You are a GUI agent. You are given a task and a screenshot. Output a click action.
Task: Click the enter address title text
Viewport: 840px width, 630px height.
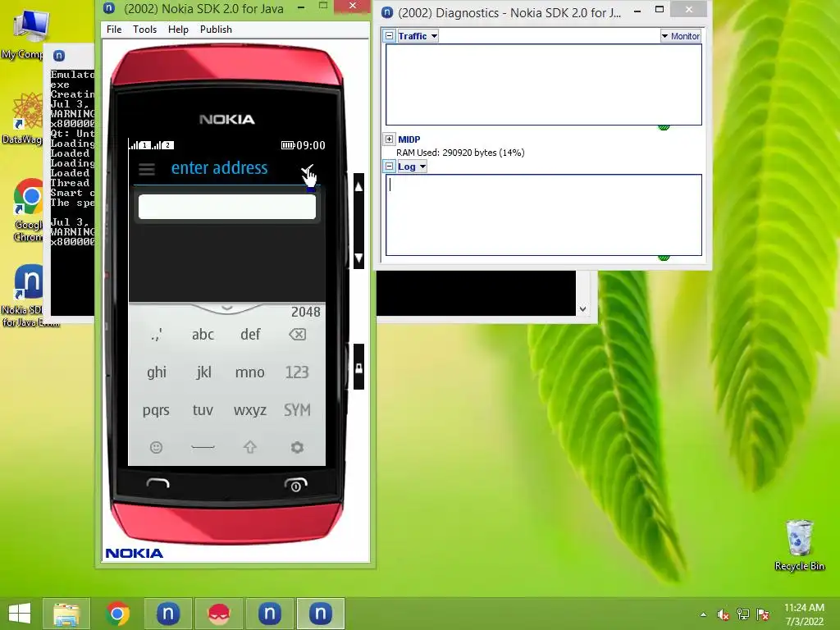219,168
